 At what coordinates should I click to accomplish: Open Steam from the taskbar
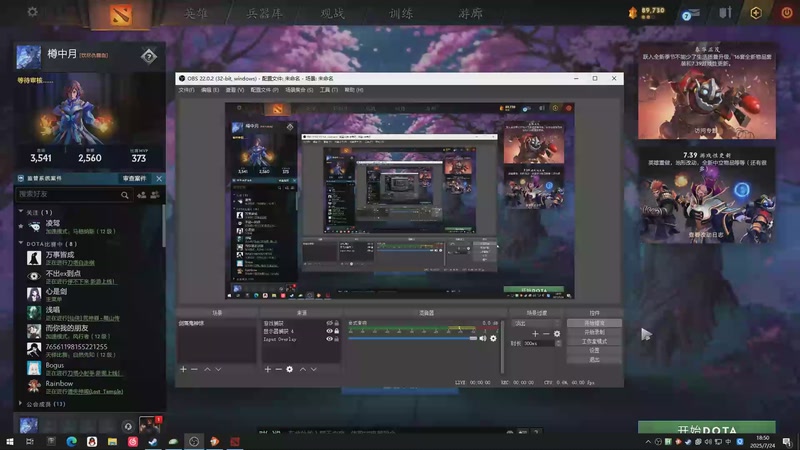tap(153, 441)
